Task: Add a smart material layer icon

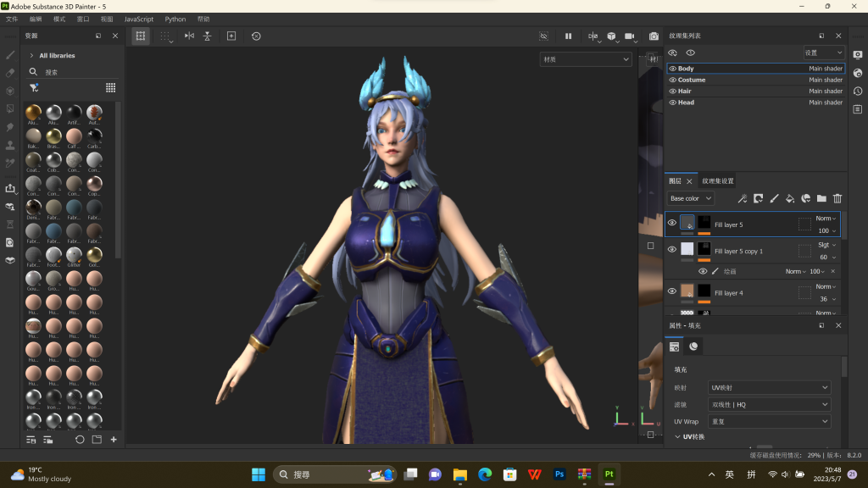Action: pos(806,198)
